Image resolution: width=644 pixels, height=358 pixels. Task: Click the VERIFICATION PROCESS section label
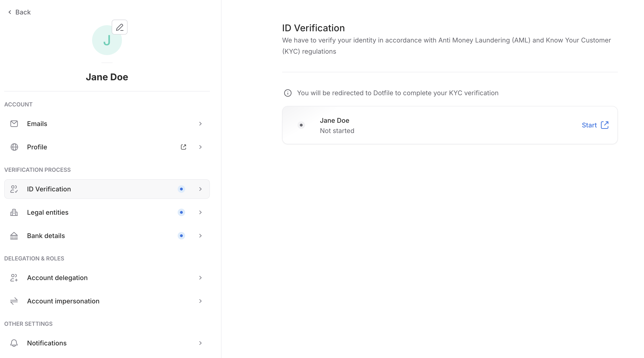tap(38, 170)
